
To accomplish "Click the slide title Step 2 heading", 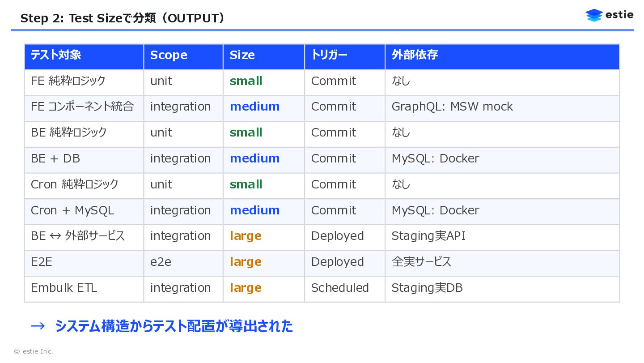I will (123, 18).
